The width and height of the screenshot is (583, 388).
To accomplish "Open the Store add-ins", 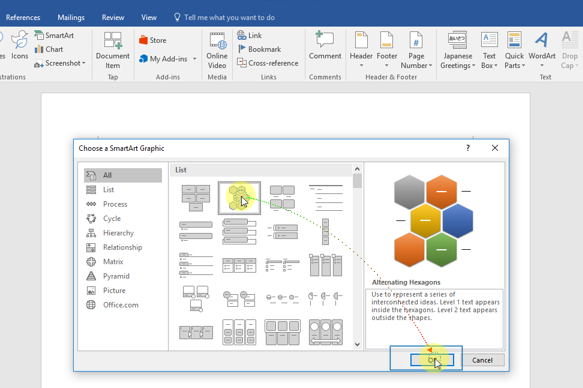I will tap(153, 40).
